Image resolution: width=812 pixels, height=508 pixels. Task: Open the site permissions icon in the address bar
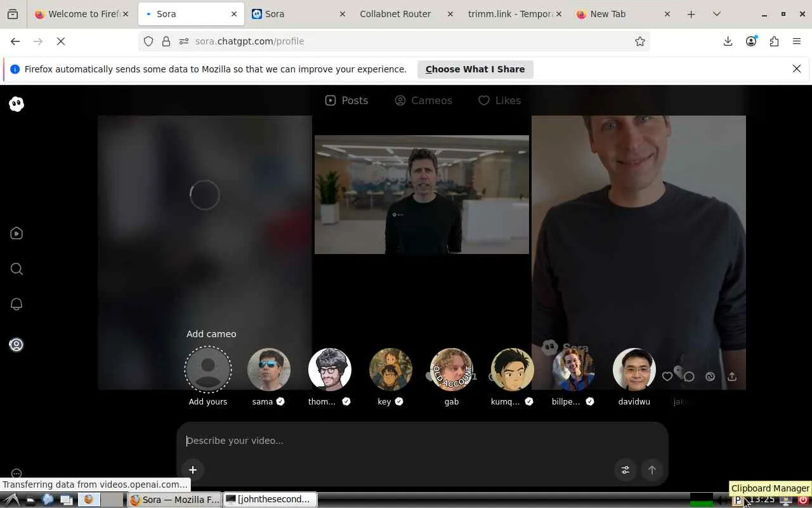pos(184,41)
